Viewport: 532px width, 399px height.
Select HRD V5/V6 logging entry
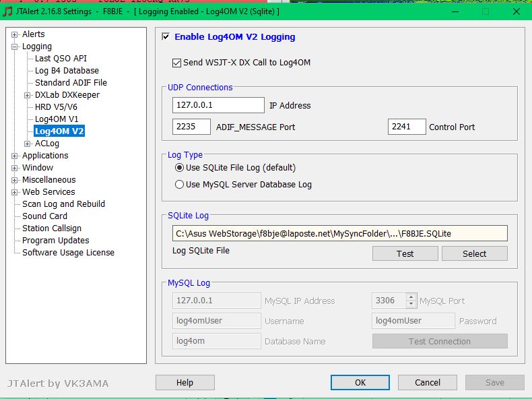(x=56, y=107)
